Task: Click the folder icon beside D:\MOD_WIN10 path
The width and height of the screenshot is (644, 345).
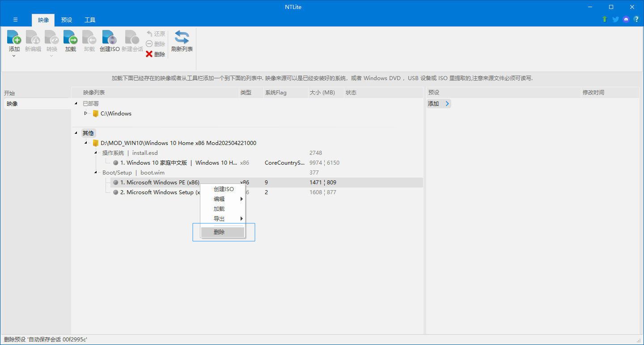Action: click(95, 143)
